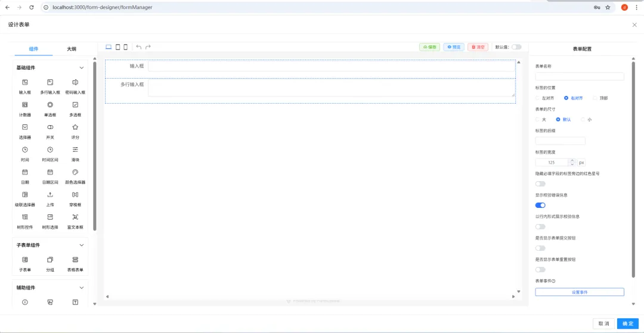This screenshot has width=644, height=333.
Task: Click the 设置事件 button
Action: coord(580,292)
